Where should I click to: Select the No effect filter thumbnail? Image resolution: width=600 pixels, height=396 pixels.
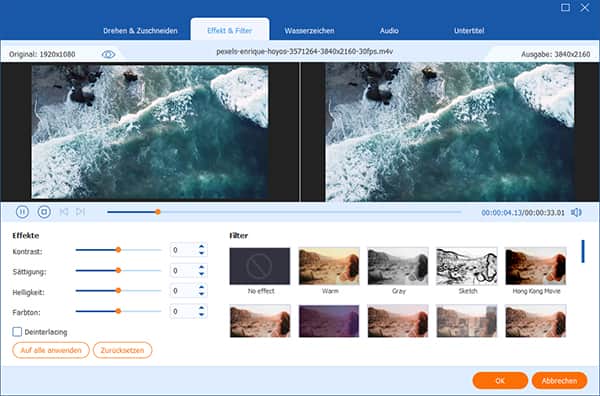tap(260, 266)
